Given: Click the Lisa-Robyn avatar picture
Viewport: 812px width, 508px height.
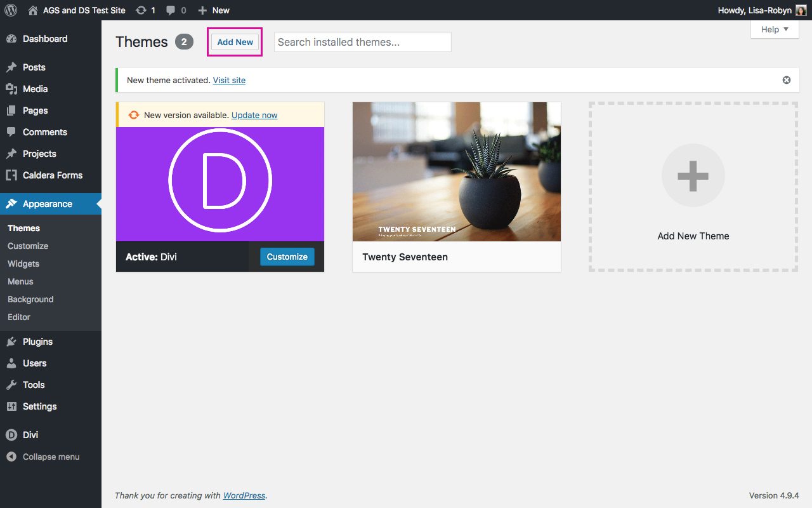Looking at the screenshot, I should (801, 10).
